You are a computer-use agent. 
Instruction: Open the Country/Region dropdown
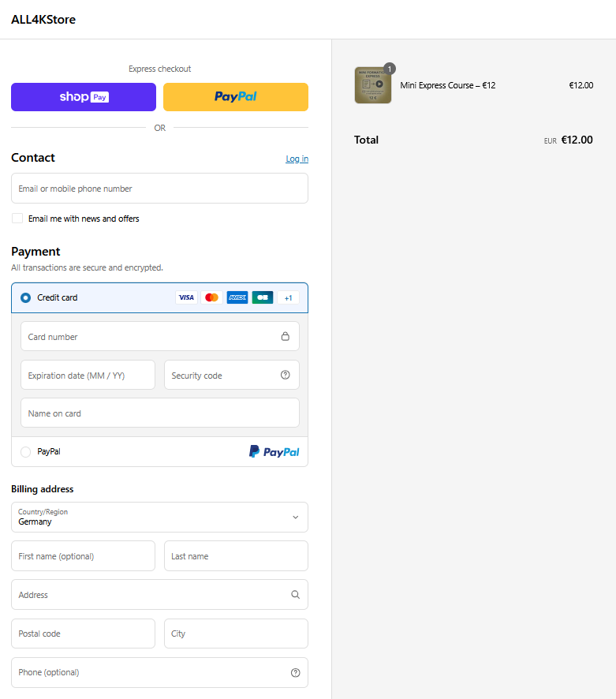pos(159,517)
